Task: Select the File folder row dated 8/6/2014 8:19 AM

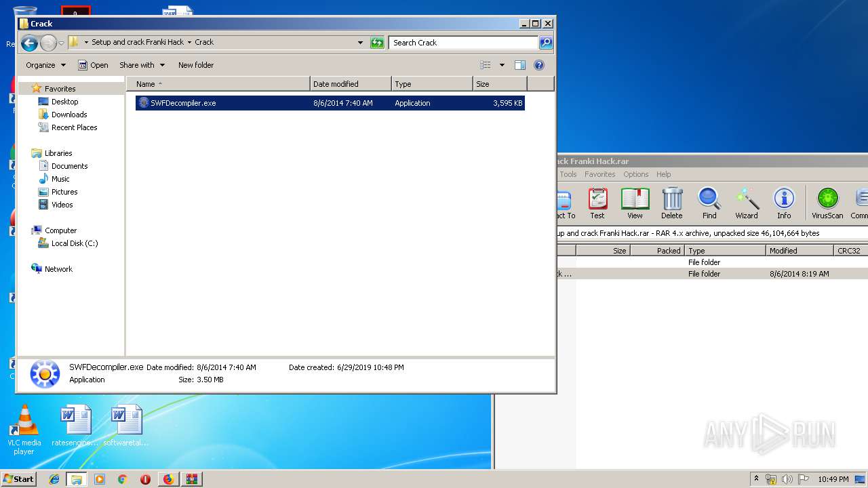Action: (x=713, y=274)
